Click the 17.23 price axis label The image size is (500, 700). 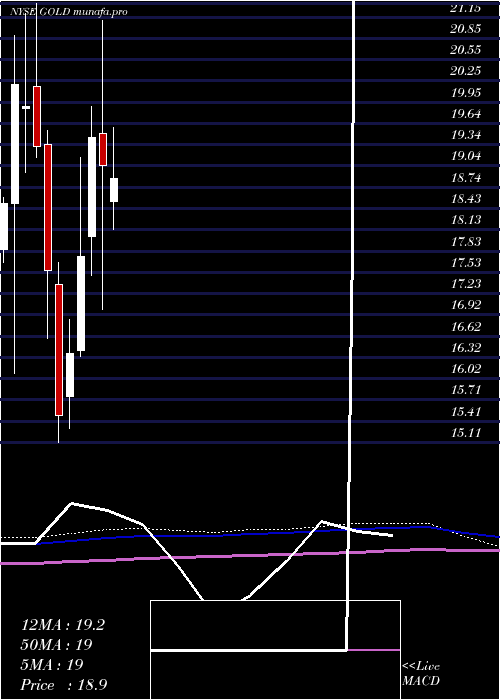tap(466, 284)
